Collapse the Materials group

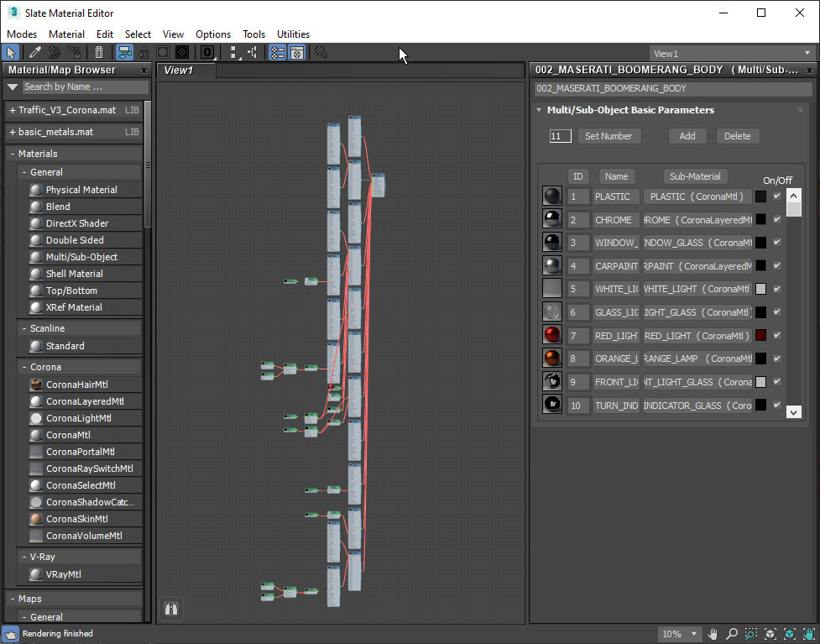(13, 154)
